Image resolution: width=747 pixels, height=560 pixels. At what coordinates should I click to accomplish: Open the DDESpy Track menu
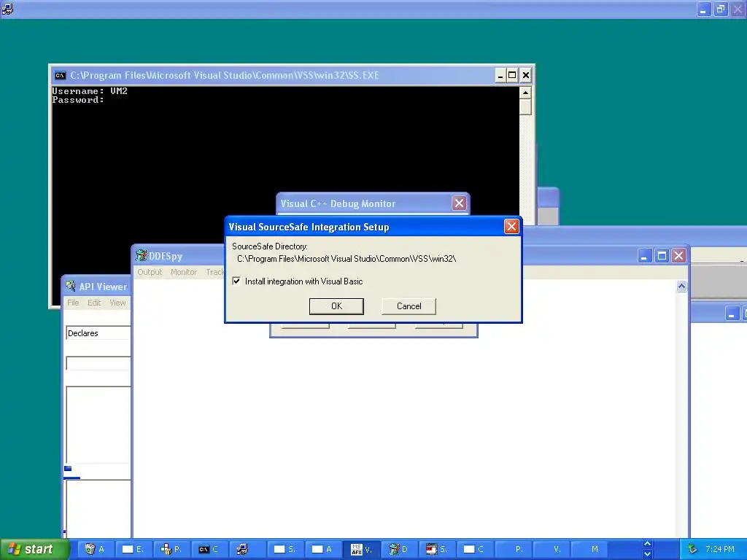214,272
